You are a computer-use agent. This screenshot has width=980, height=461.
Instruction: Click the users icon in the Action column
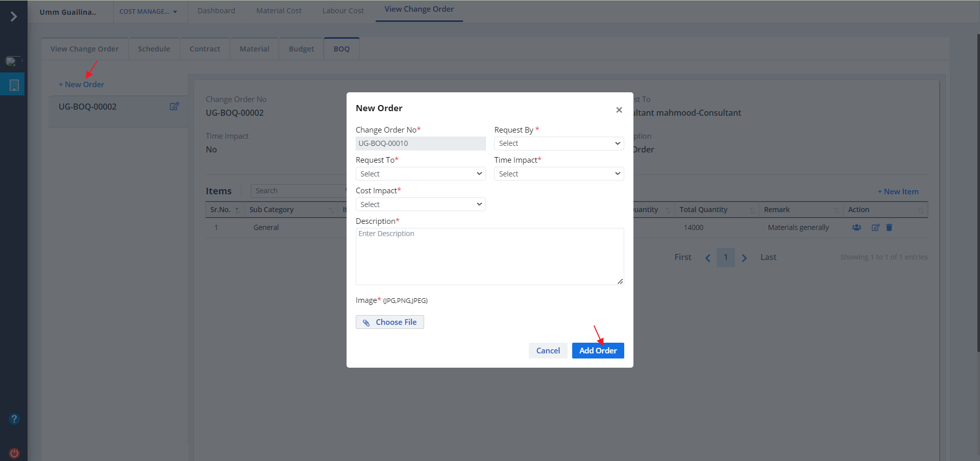pos(856,227)
